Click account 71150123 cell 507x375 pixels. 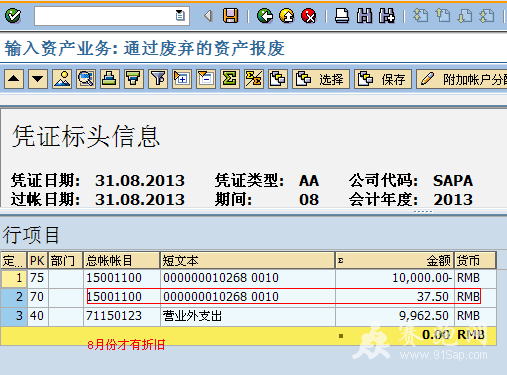point(122,316)
